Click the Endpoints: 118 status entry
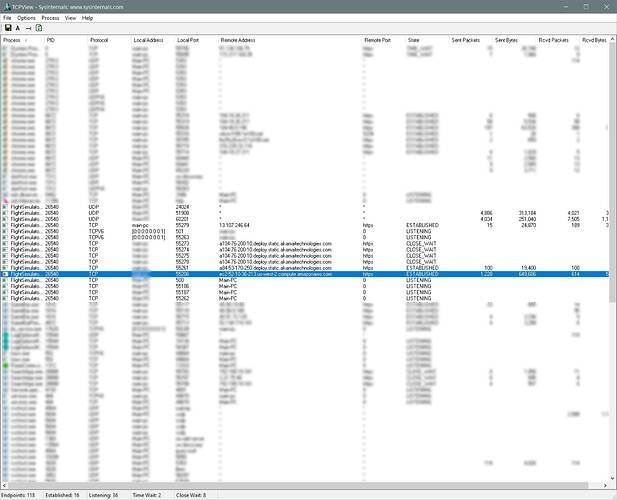This screenshot has height=500, width=617. point(18,495)
